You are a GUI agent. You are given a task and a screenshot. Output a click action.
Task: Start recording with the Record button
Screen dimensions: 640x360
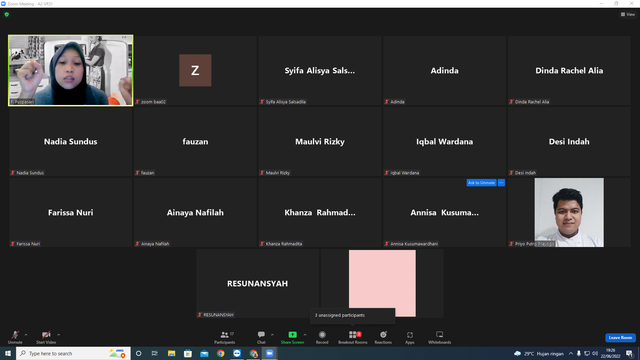point(322,337)
